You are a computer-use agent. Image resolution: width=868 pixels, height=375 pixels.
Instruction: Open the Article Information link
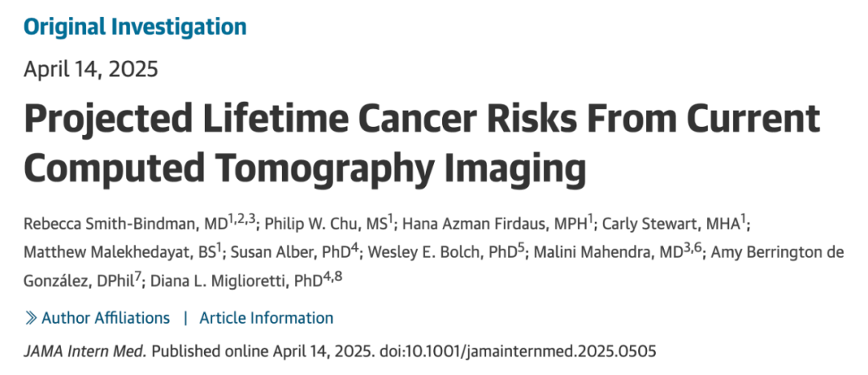[x=266, y=318]
